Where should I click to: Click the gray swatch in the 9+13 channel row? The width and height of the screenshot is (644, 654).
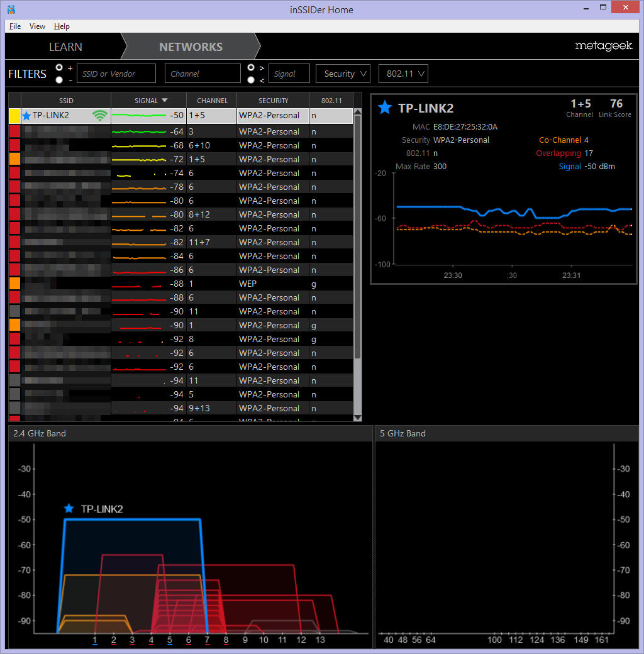(14, 408)
